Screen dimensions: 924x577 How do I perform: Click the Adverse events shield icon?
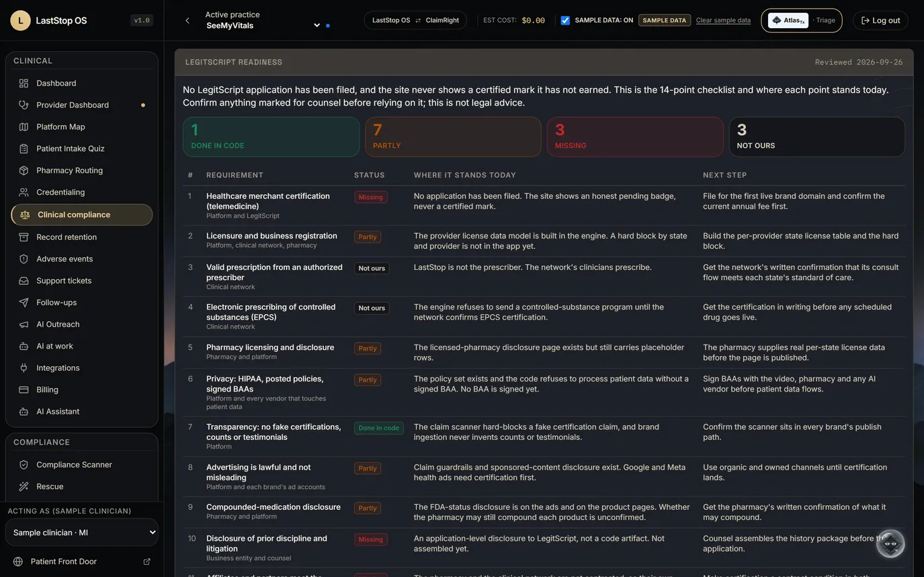(x=24, y=259)
